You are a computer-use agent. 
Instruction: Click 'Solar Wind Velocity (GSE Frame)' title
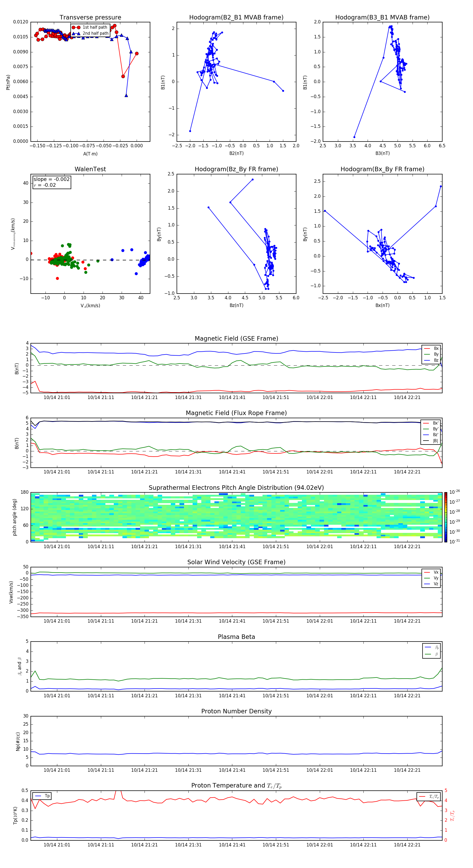(x=236, y=562)
